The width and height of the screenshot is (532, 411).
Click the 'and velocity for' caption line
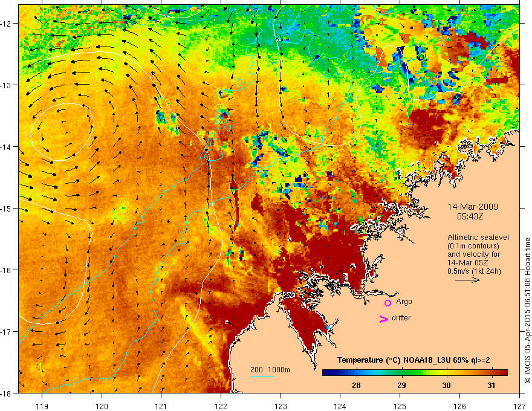point(473,254)
